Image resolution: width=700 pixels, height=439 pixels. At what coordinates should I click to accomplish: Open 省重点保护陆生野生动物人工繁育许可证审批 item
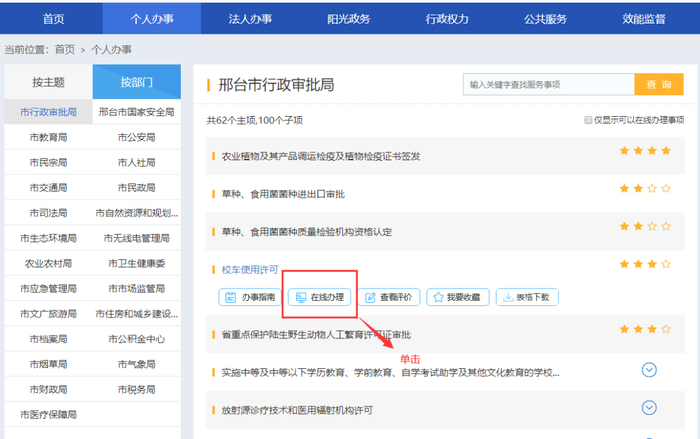316,335
